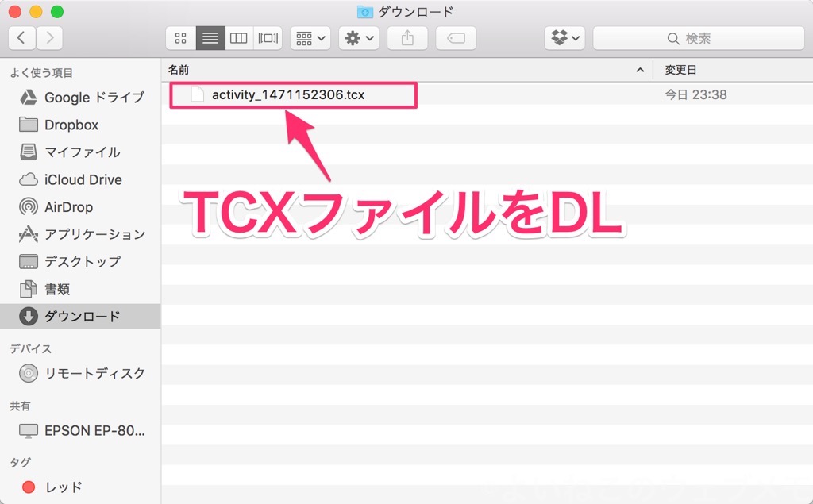Image resolution: width=813 pixels, height=504 pixels.
Task: Open the Dropbox toolbar dropdown
Action: [x=565, y=38]
